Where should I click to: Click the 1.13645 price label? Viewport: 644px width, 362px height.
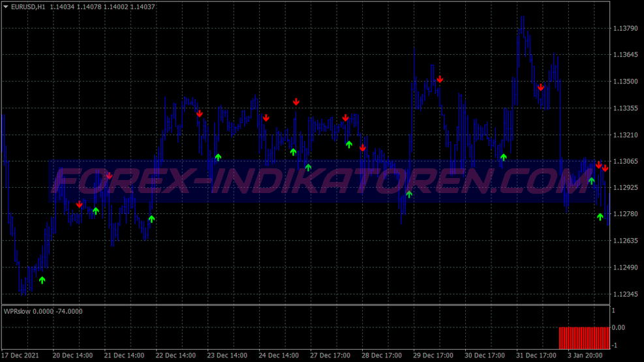625,55
